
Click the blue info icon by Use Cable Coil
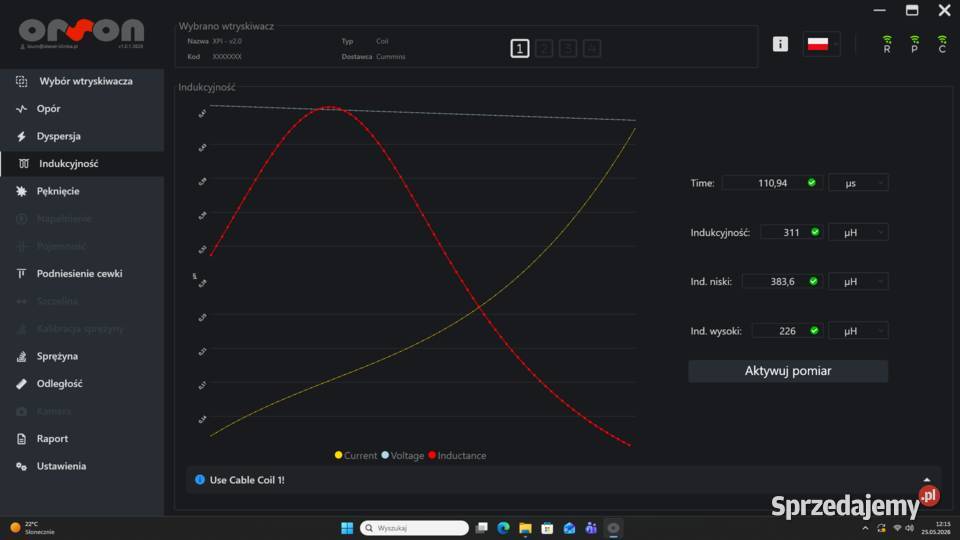click(200, 479)
